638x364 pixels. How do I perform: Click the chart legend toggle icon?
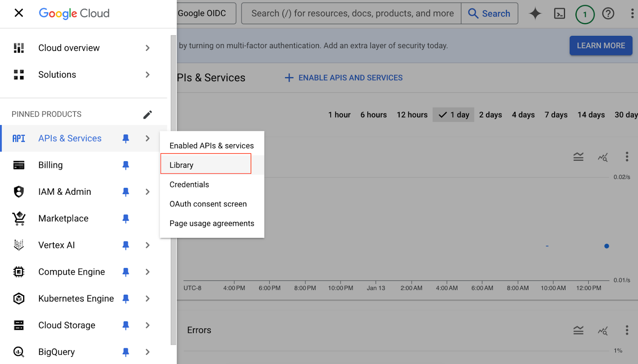[578, 157]
